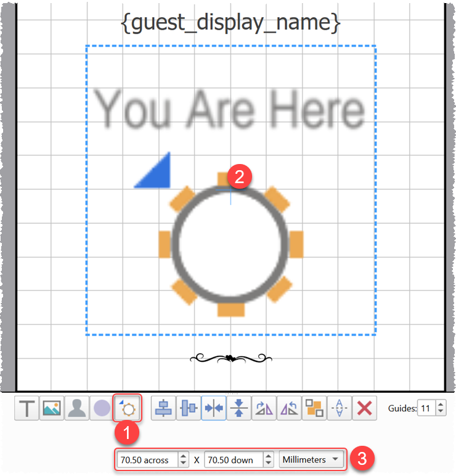Image resolution: width=456 pixels, height=476 pixels.
Task: Decrease the Guides count with down arrow
Action: pyautogui.click(x=441, y=412)
